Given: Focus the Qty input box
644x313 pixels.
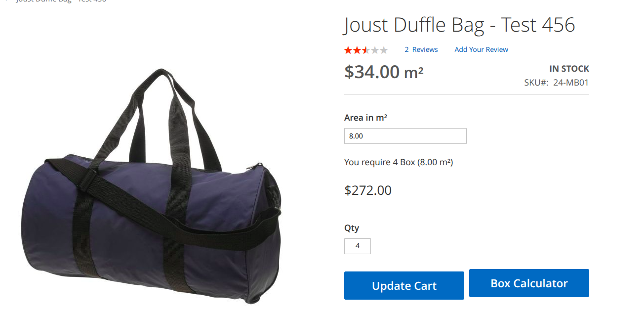Looking at the screenshot, I should (x=358, y=246).
